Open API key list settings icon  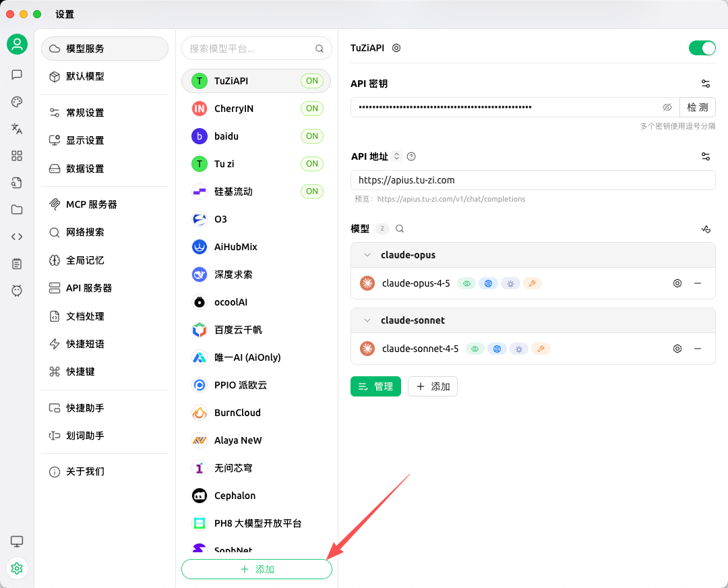coord(706,84)
